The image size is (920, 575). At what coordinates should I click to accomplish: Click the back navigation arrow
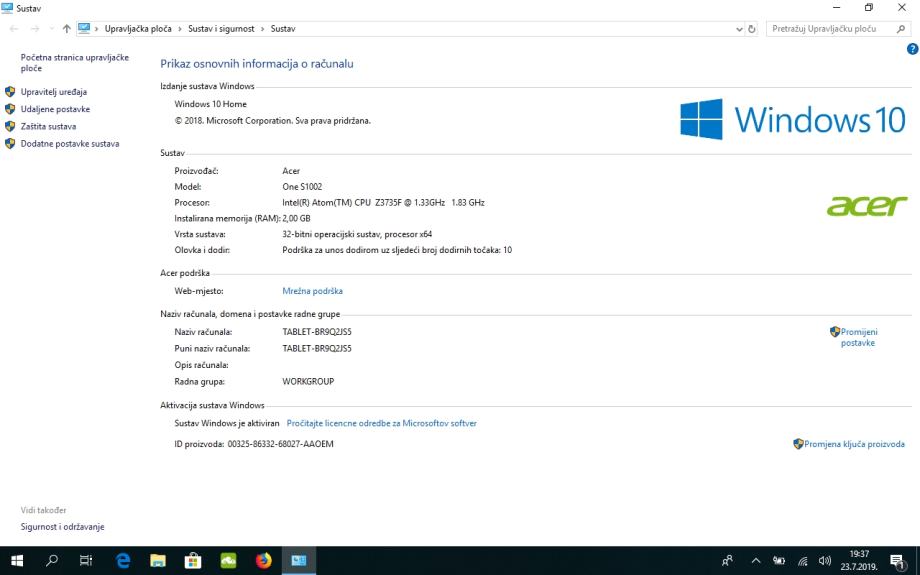coord(14,29)
